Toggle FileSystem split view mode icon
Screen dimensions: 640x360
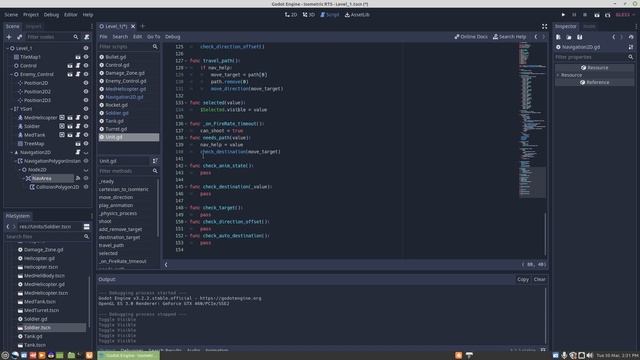pos(87,227)
